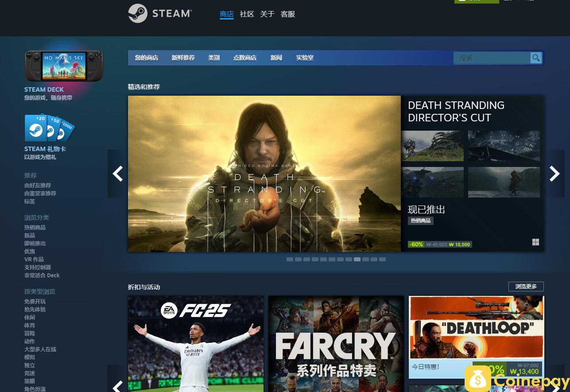This screenshot has width=570, height=392.
Task: Browse 休闲 genre
Action: (30, 317)
